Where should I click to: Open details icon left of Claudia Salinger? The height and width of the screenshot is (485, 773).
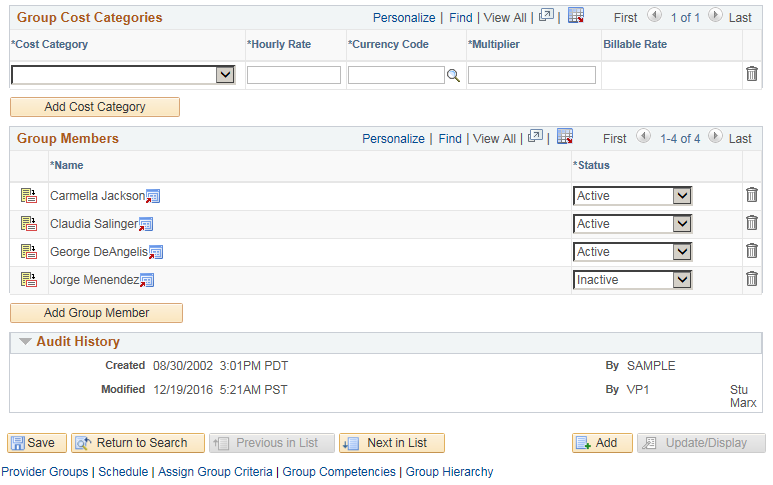tap(29, 224)
